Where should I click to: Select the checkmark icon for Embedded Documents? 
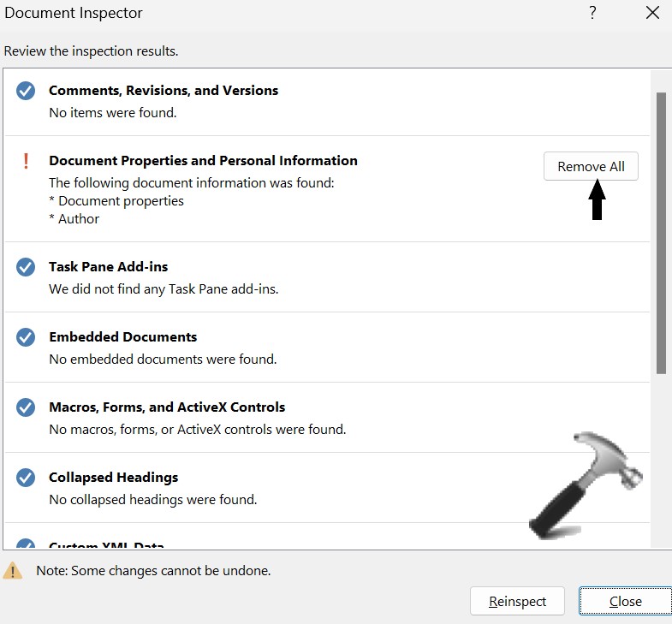(x=26, y=337)
